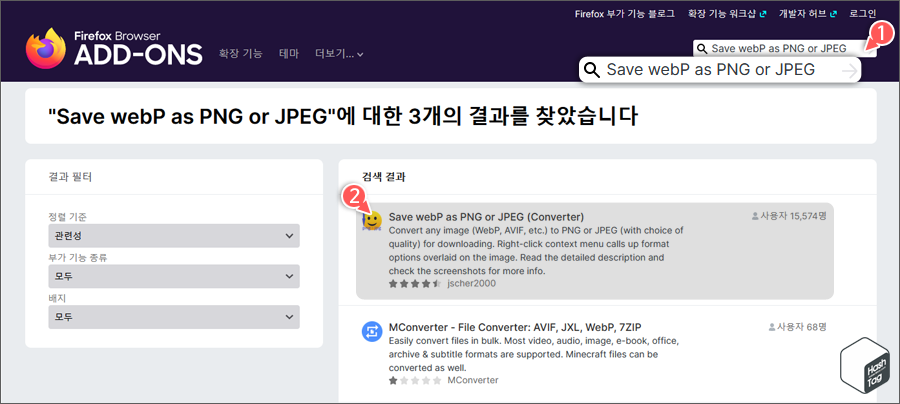The image size is (900, 404).
Task: Click the MConverter description text
Action: 534,354
